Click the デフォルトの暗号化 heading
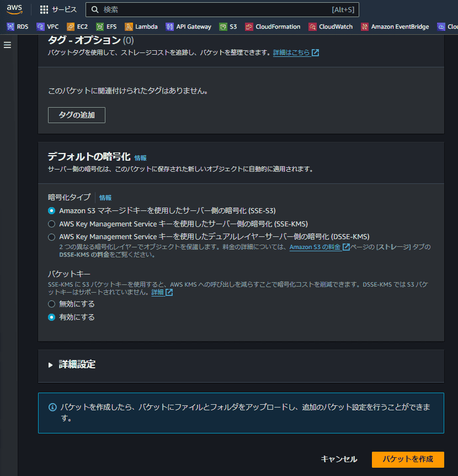Screen dimensions: 458x476 click(89, 157)
